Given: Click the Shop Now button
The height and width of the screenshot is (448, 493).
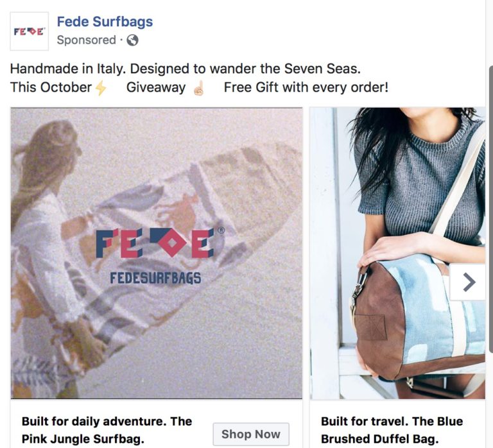Looking at the screenshot, I should point(251,434).
